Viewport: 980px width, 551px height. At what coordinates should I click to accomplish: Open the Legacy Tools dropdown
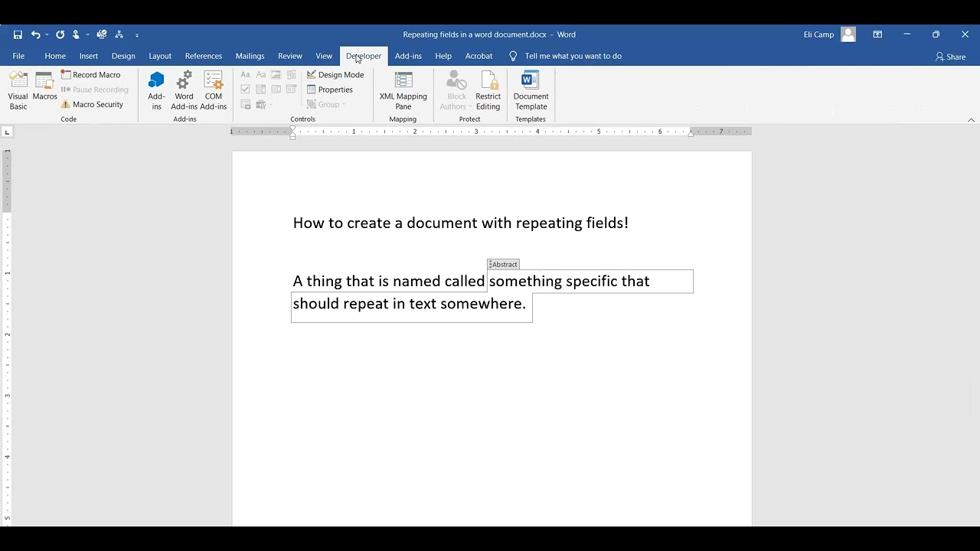(x=263, y=104)
